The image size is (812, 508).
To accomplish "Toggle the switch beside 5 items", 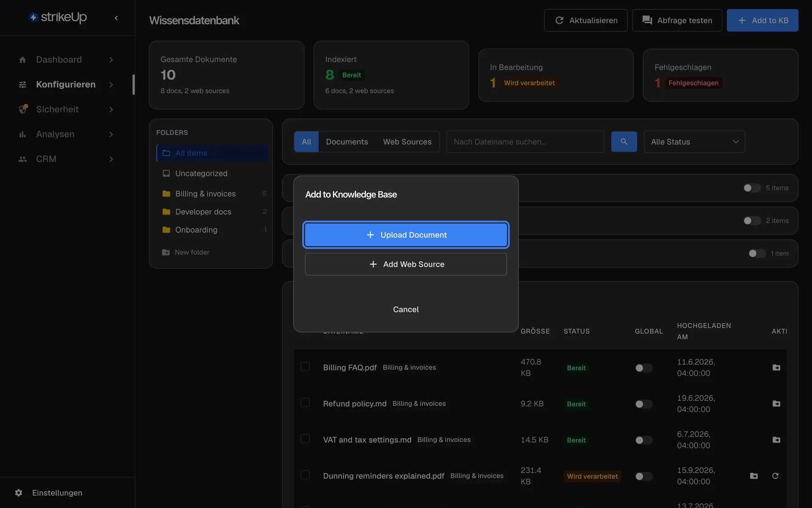I will pos(752,188).
